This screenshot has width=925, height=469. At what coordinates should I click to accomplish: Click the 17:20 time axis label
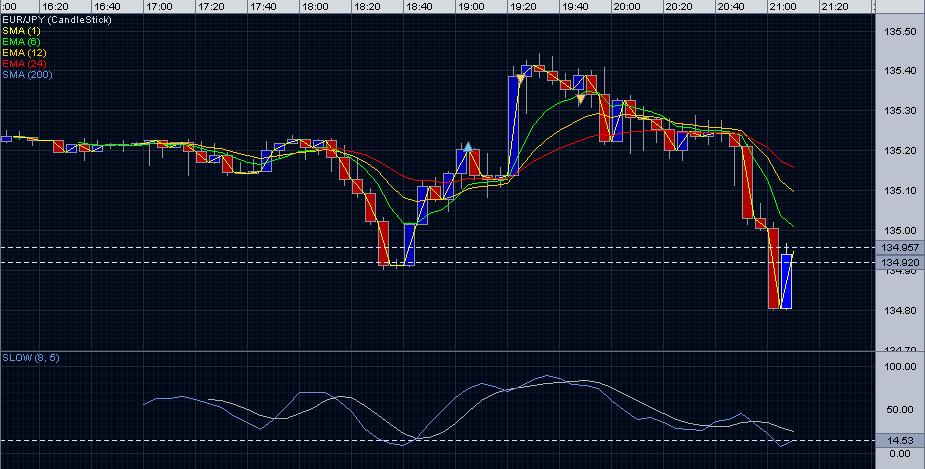click(x=211, y=6)
